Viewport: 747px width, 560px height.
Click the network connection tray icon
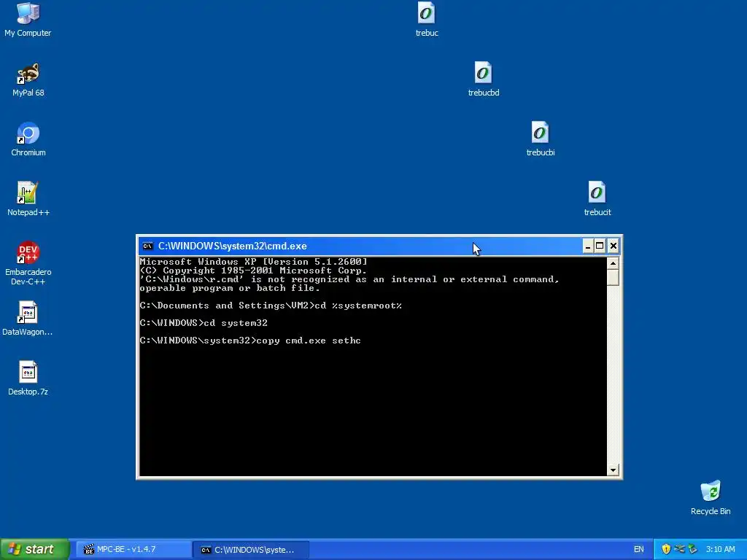(679, 549)
